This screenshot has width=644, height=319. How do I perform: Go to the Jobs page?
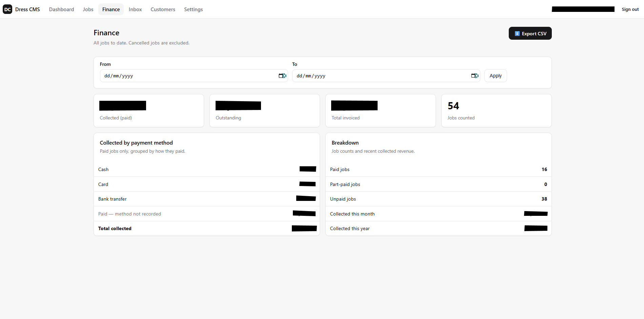click(x=88, y=9)
